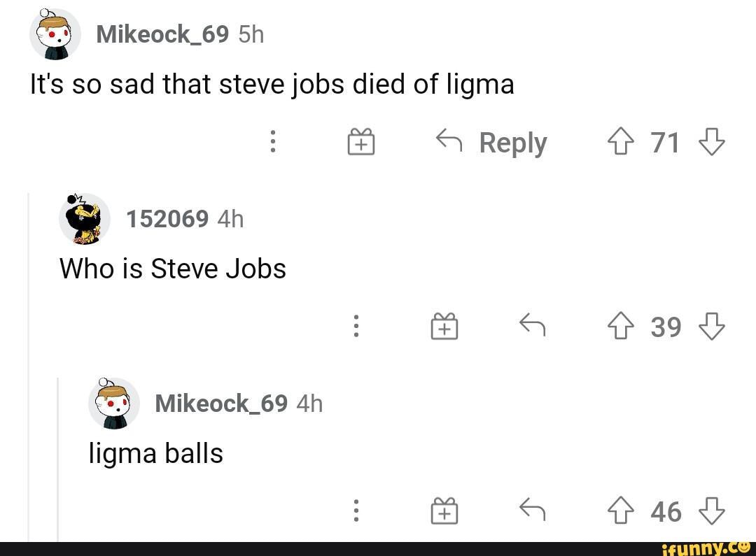Downvote the Who is Steve Jobs comment
The height and width of the screenshot is (556, 756).
[713, 327]
